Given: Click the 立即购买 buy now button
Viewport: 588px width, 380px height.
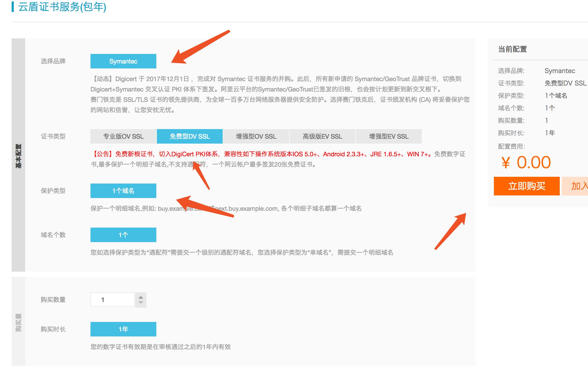Looking at the screenshot, I should (x=527, y=186).
